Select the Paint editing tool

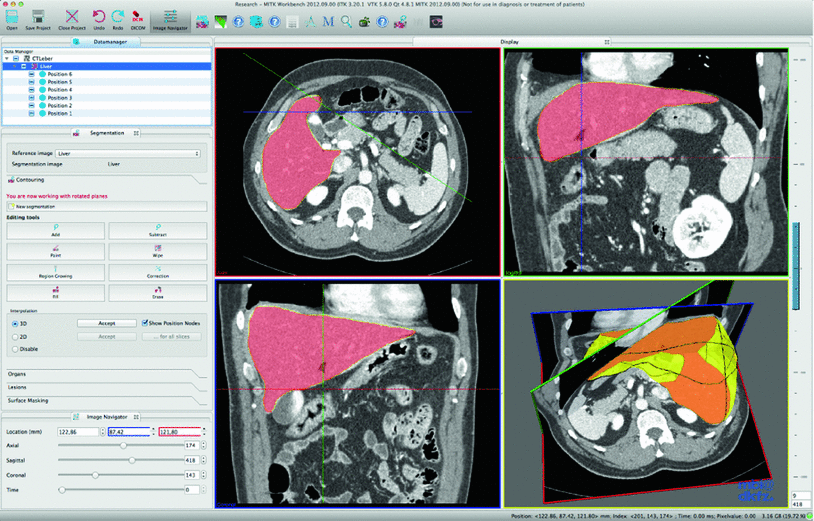coord(56,252)
